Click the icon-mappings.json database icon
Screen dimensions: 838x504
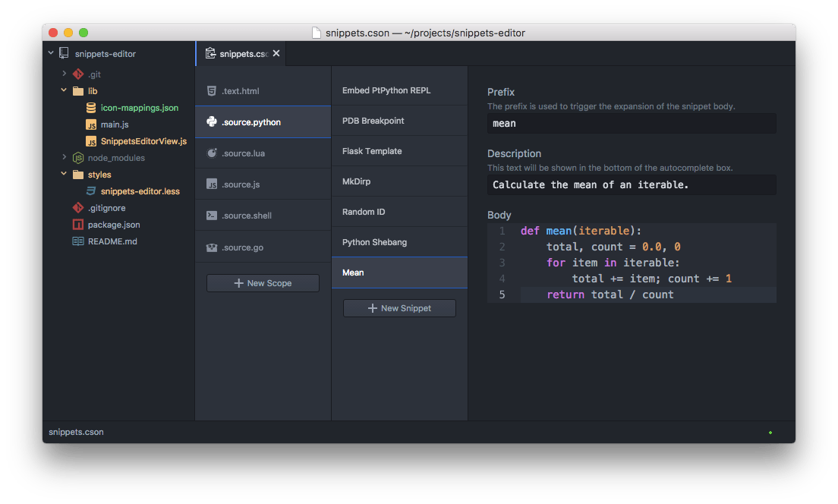[x=91, y=108]
